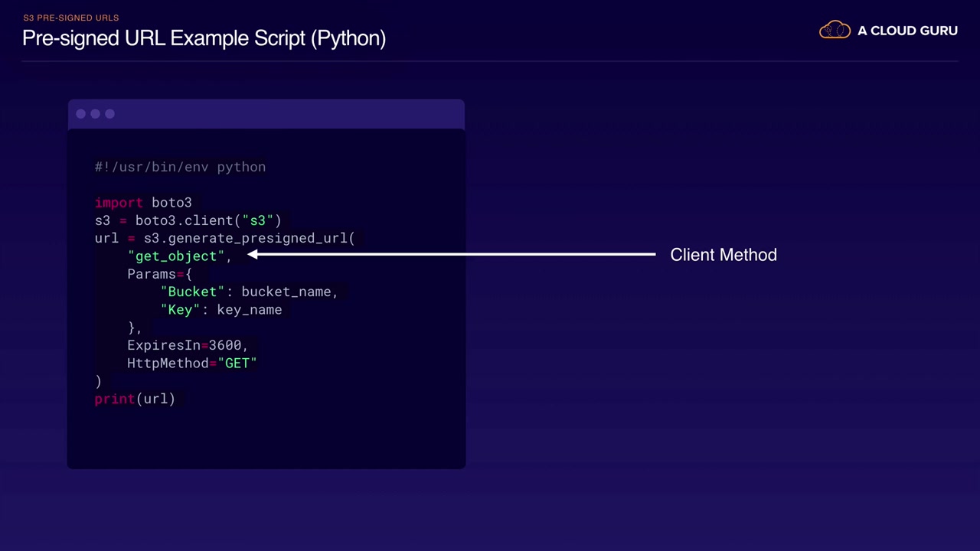
Task: Click the "Bucket" key string in Params
Action: coord(192,292)
